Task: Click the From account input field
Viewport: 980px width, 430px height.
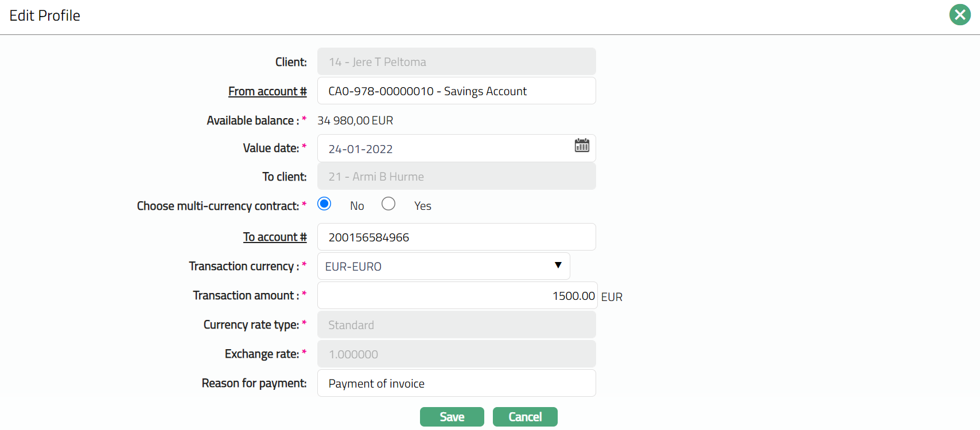Action: tap(456, 91)
